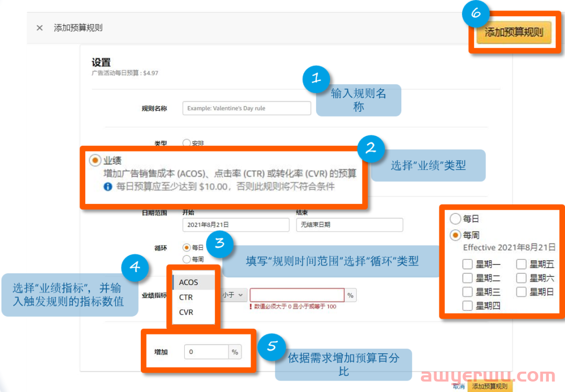Viewport: 565px width, 392px height.
Task: Select the enlarged 每日 radio option
Action: 456,218
